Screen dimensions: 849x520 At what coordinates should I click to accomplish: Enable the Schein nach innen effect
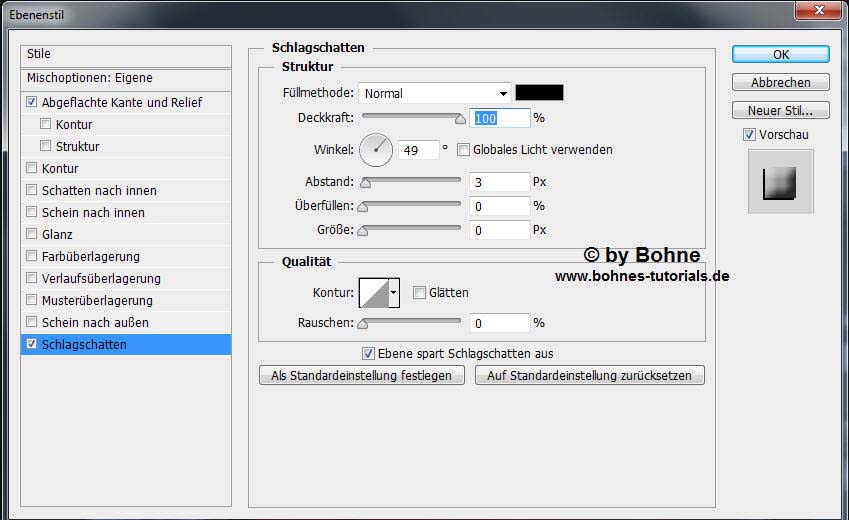point(32,213)
